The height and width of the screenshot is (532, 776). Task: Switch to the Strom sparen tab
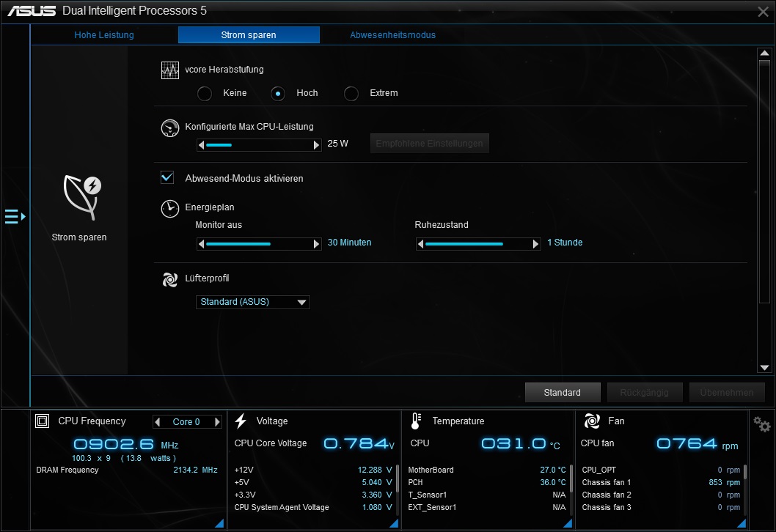coord(249,35)
